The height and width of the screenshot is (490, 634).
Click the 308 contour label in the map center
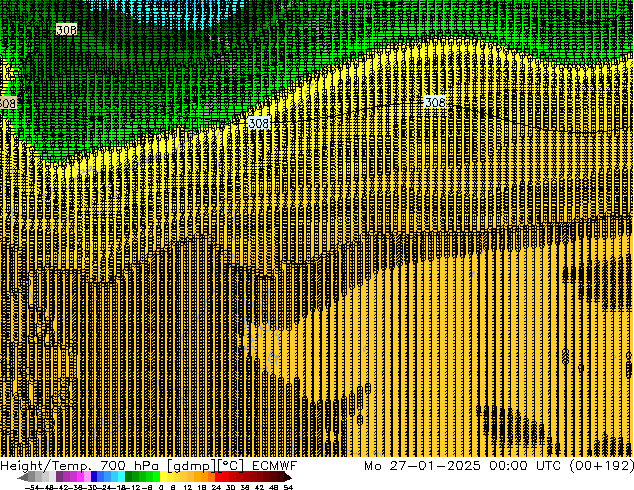tap(259, 123)
